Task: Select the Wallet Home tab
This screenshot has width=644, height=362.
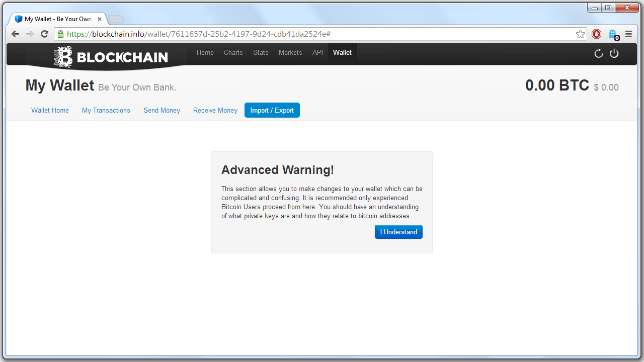Action: [50, 111]
